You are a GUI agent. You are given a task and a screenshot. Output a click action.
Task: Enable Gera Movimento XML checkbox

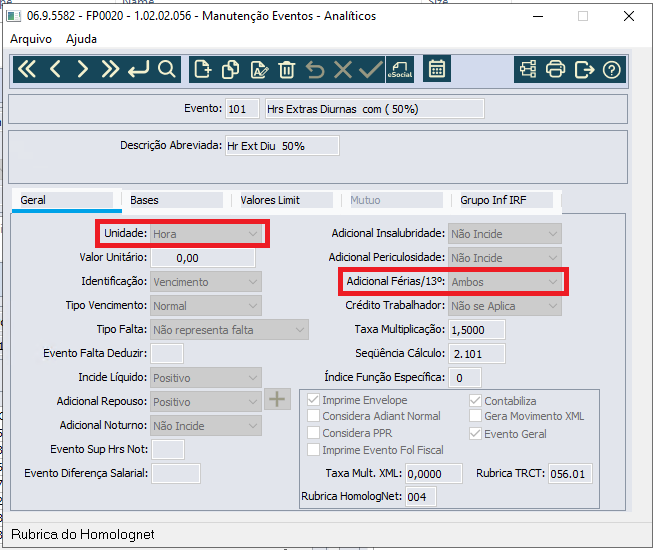475,416
